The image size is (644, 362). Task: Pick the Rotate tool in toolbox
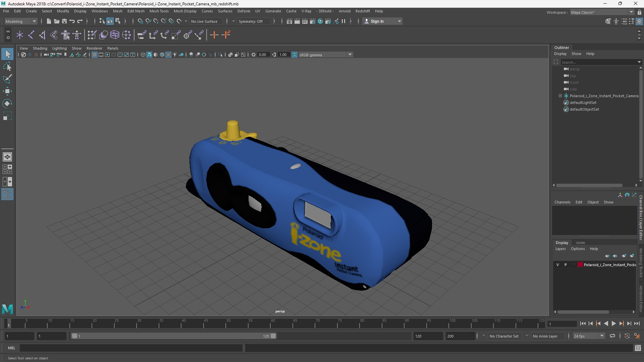tap(7, 104)
